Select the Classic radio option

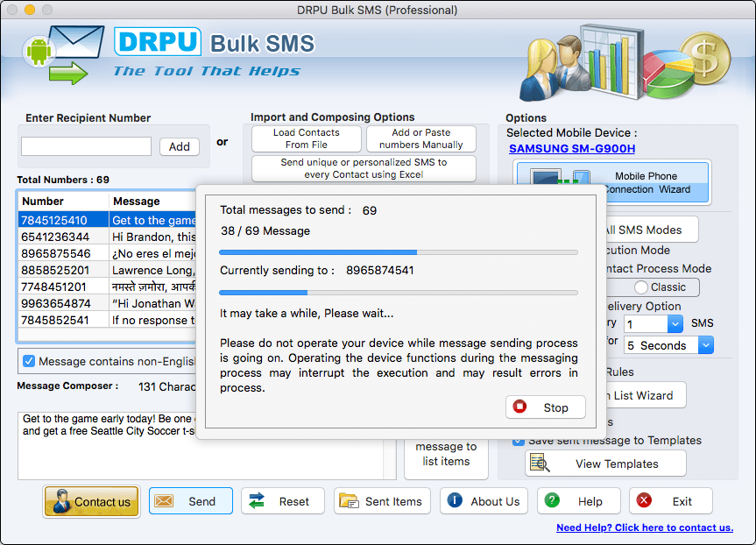tap(640, 287)
